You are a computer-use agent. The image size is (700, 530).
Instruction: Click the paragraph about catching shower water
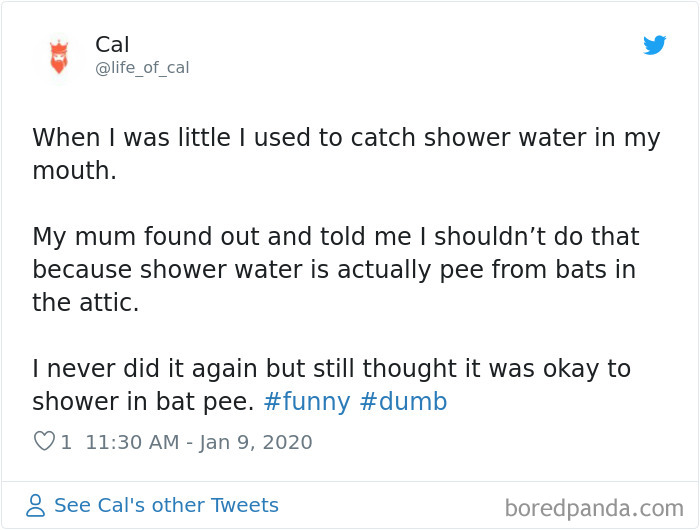[x=346, y=153]
